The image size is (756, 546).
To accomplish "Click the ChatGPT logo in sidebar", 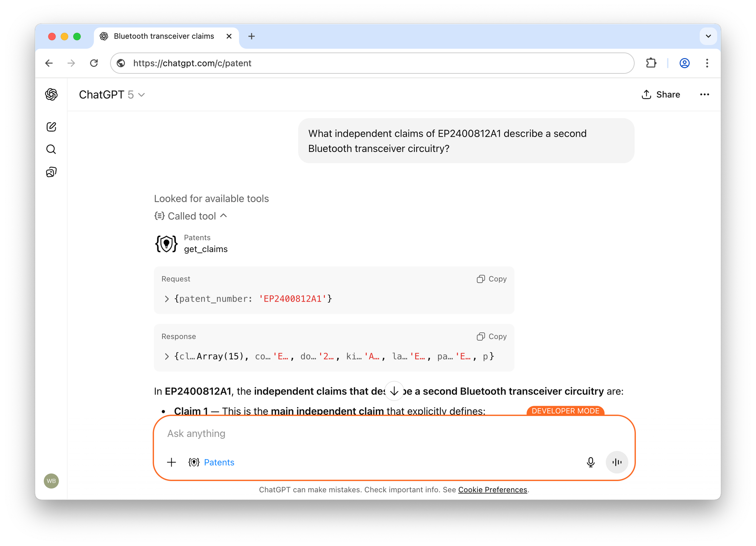I will pyautogui.click(x=51, y=94).
